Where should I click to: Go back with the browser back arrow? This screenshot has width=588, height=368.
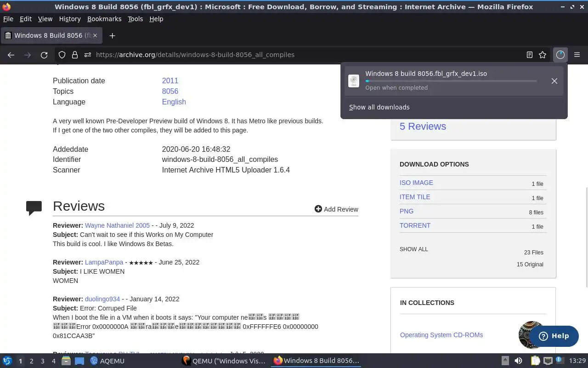[11, 55]
